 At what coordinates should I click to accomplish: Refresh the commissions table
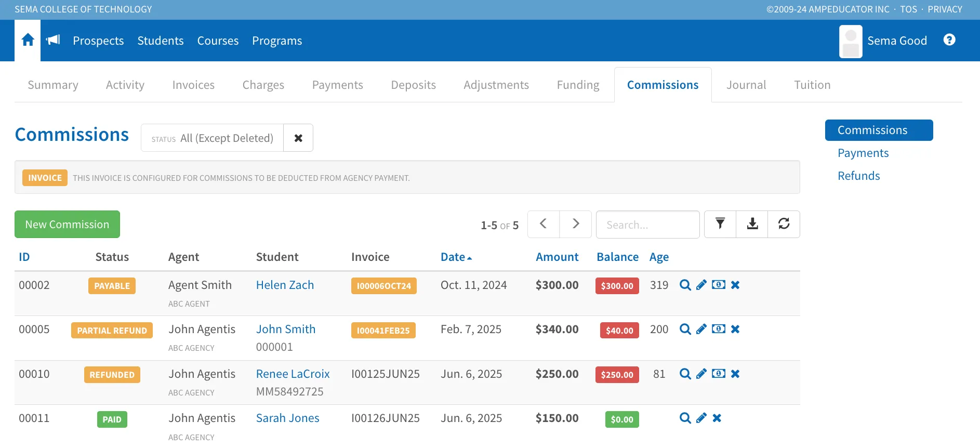point(784,224)
